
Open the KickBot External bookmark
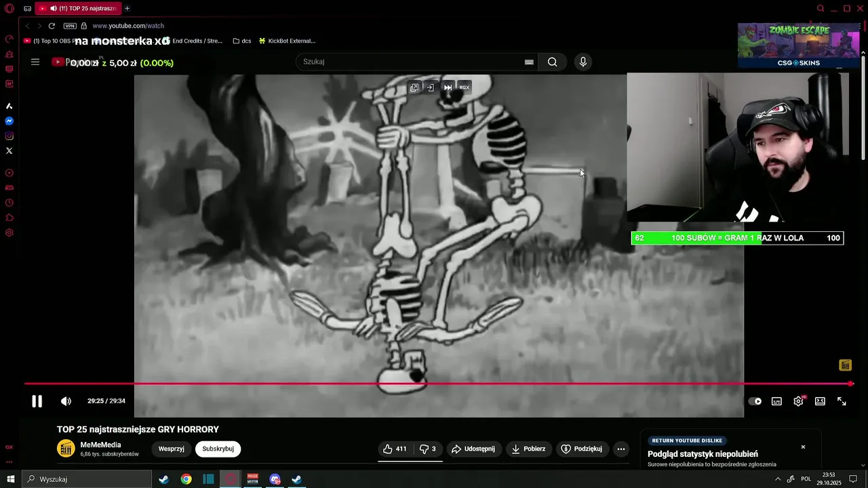[287, 41]
